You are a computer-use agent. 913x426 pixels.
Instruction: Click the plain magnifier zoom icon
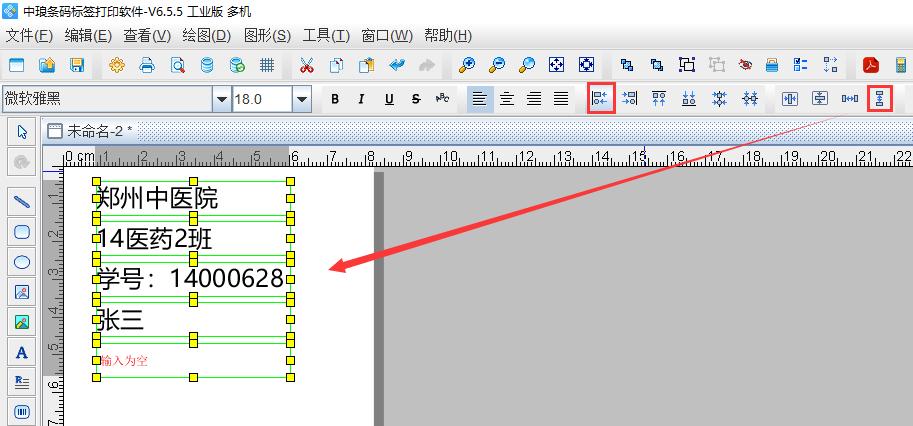pyautogui.click(x=526, y=65)
